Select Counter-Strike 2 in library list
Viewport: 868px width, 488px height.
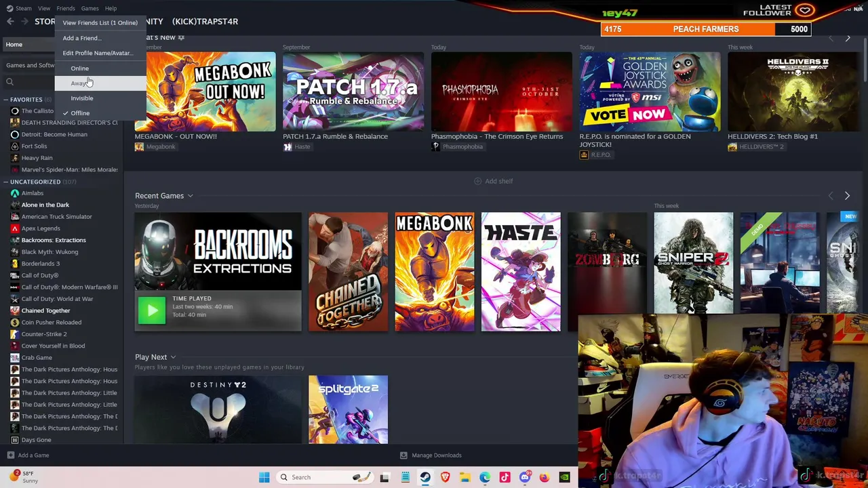click(44, 334)
